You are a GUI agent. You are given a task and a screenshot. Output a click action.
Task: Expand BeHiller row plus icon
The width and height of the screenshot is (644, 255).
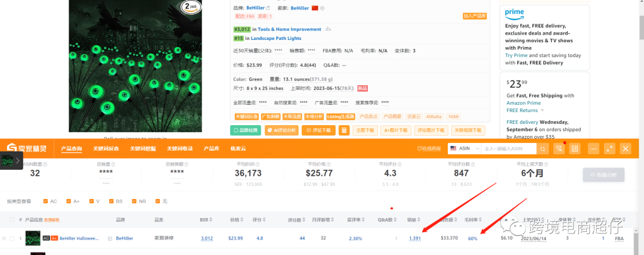[x=110, y=238]
